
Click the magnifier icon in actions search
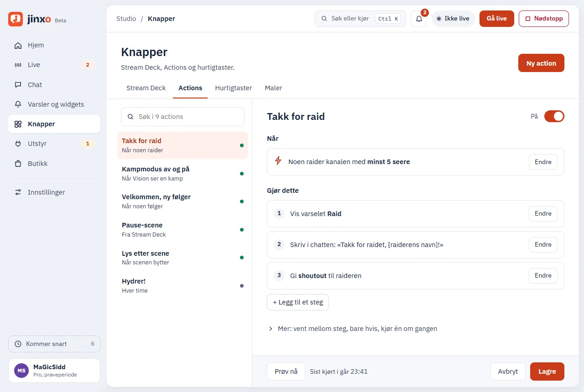(130, 117)
